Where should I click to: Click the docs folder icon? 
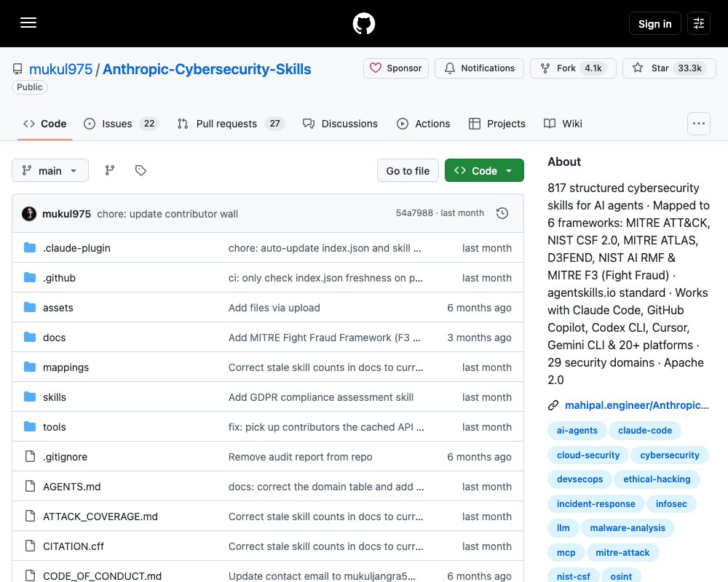[x=30, y=337]
